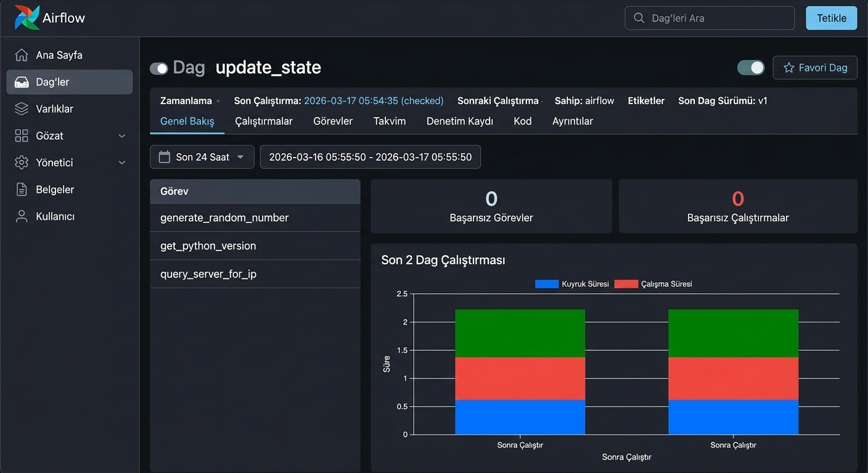The image size is (868, 473).
Task: Click the star icon in Favori Dag
Action: [788, 68]
